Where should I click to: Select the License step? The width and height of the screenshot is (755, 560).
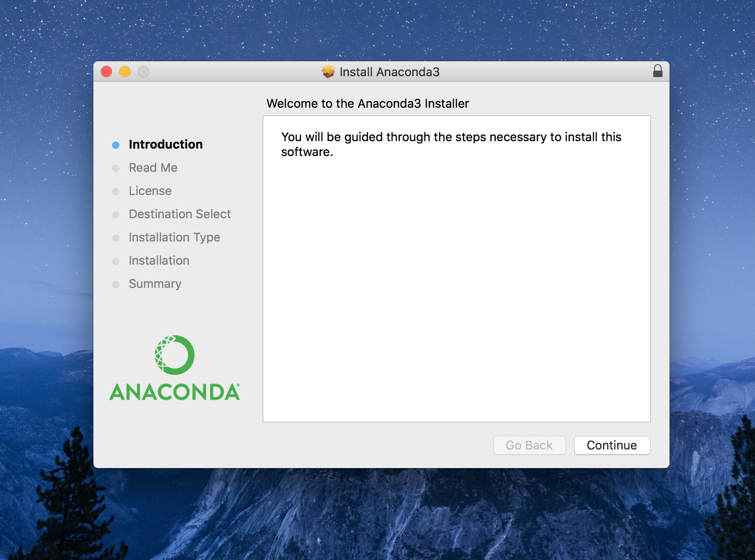click(x=150, y=191)
